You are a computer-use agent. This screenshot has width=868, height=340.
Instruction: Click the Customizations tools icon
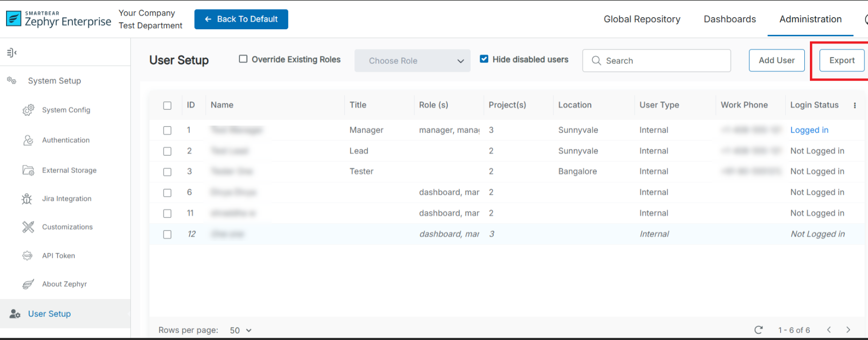pos(28,227)
